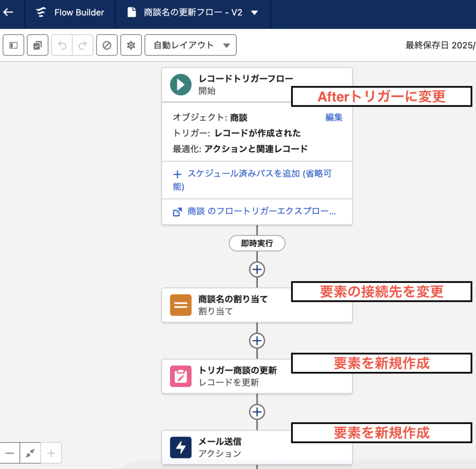The height and width of the screenshot is (469, 476).
Task: Add element after 商談名の割り当て
Action: pyautogui.click(x=257, y=340)
